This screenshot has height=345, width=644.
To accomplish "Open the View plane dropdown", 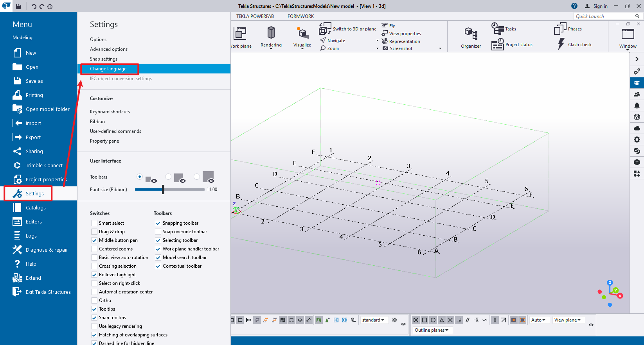I will (x=567, y=320).
